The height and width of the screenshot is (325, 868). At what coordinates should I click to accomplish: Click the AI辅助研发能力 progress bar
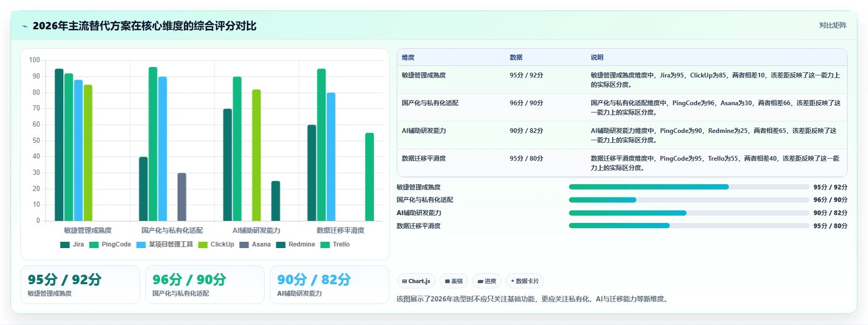coord(689,213)
